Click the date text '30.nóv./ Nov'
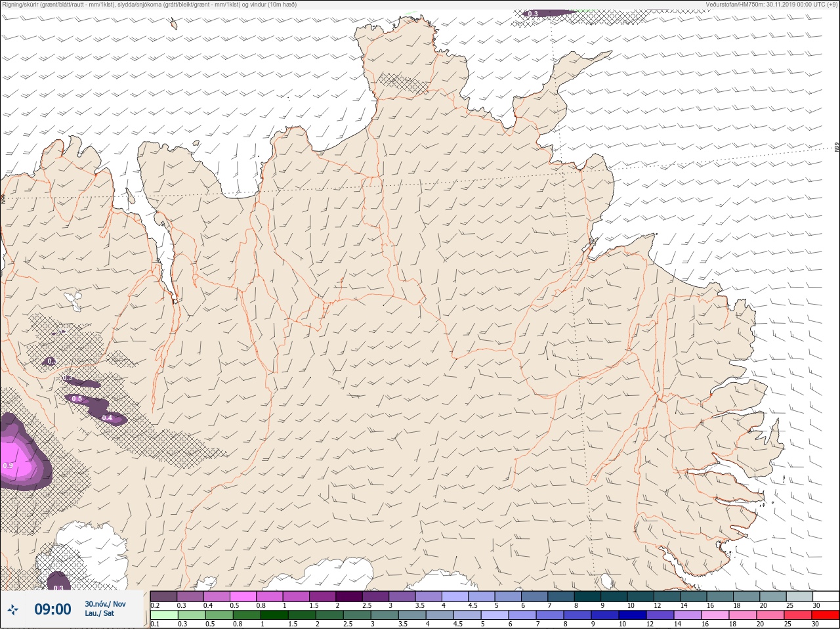Viewport: 840px width, 629px height. [x=105, y=604]
